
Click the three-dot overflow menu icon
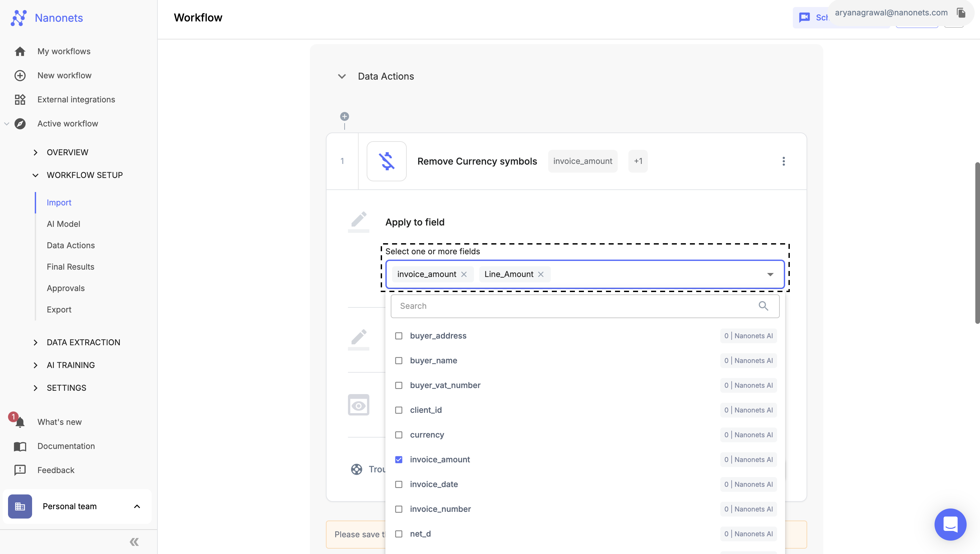click(783, 161)
